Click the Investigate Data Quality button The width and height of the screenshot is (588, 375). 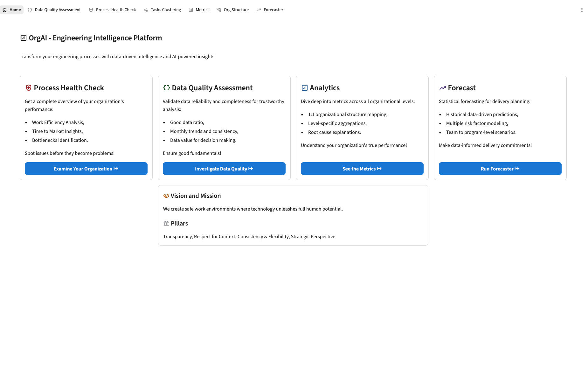pos(224,169)
